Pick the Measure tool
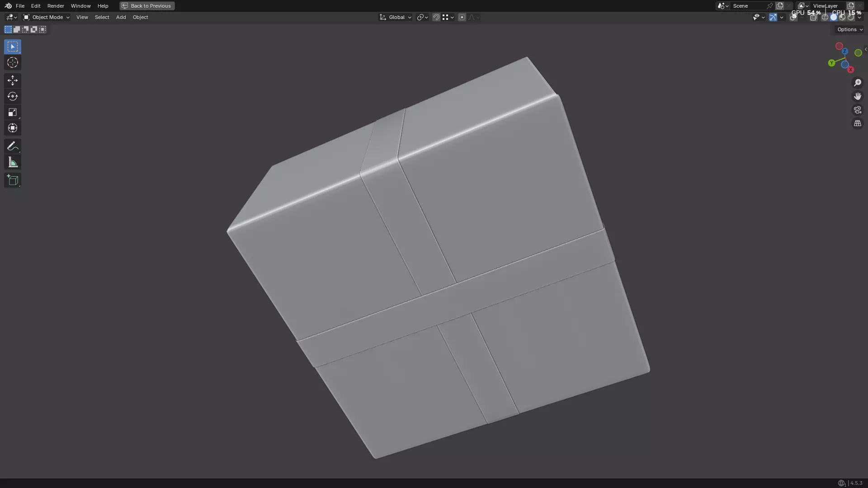 point(12,162)
